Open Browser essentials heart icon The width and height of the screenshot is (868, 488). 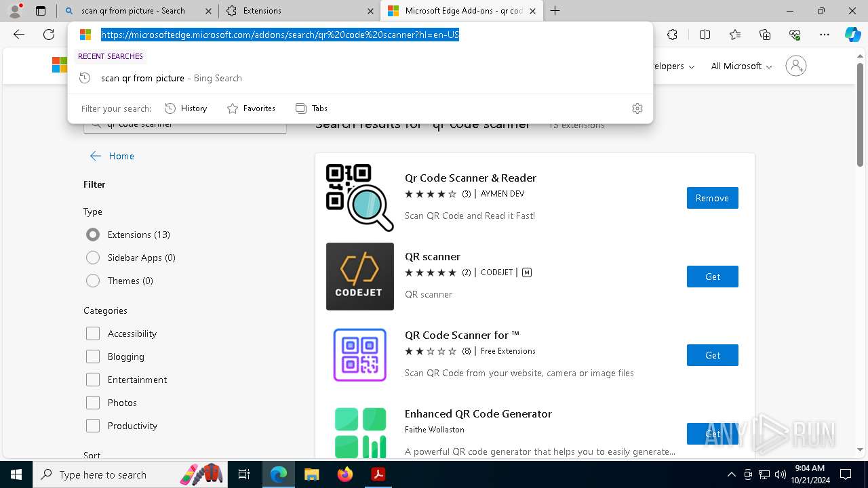point(795,35)
